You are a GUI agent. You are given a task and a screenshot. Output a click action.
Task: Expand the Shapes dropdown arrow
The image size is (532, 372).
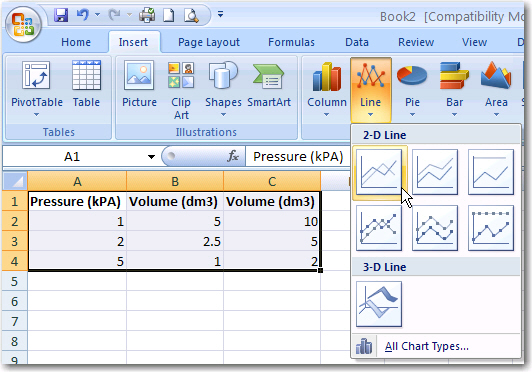click(223, 115)
